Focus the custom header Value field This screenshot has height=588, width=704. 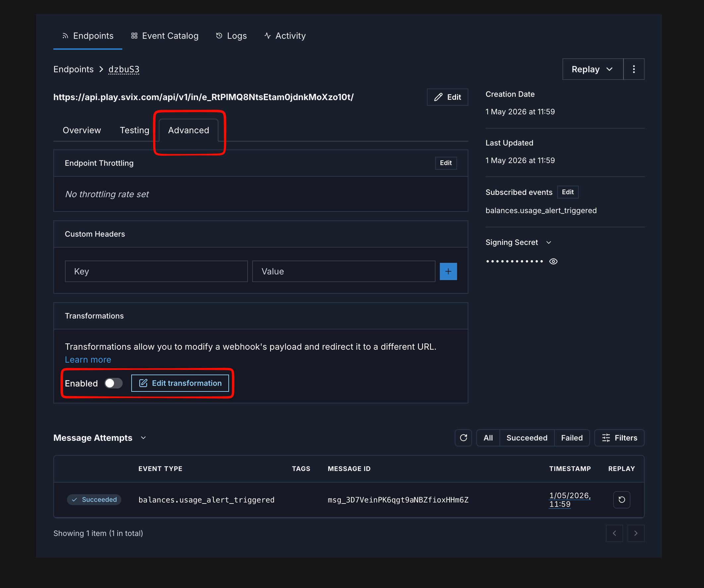click(x=344, y=271)
